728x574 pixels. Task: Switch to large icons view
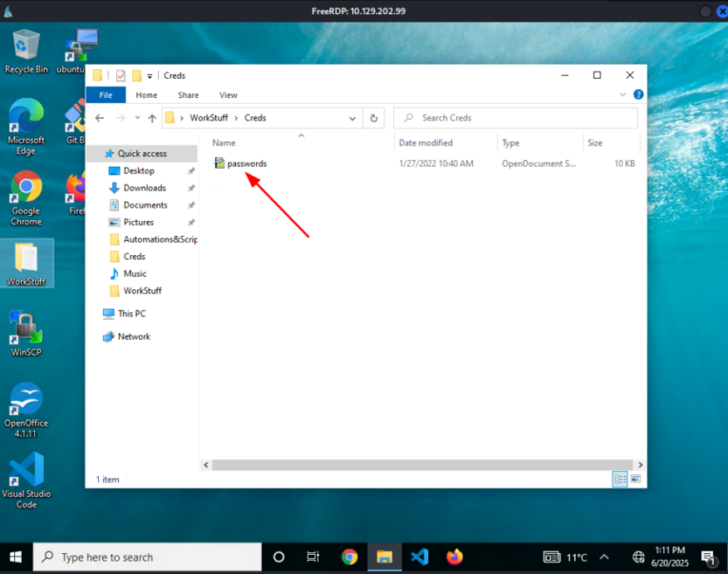[635, 479]
